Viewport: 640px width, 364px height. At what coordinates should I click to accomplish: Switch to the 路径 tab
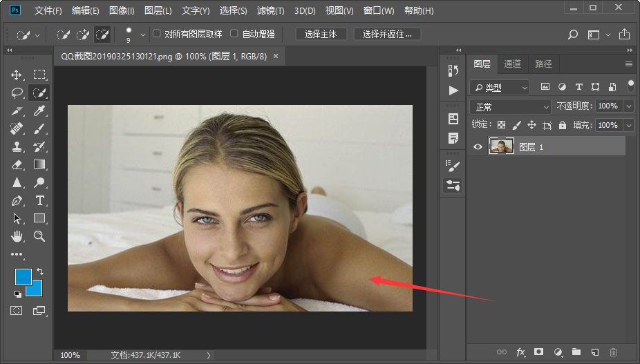(543, 64)
